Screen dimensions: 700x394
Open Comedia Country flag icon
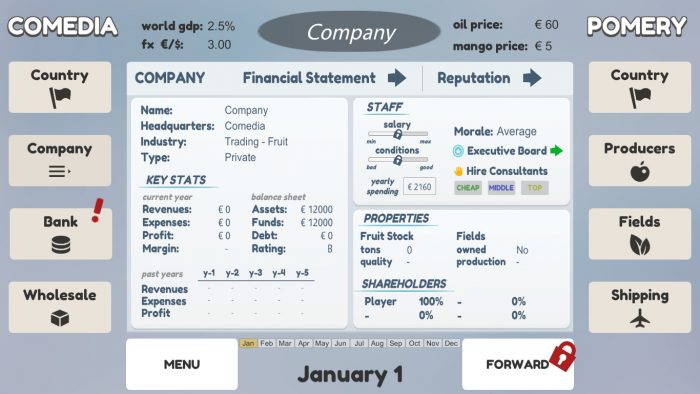pyautogui.click(x=60, y=97)
